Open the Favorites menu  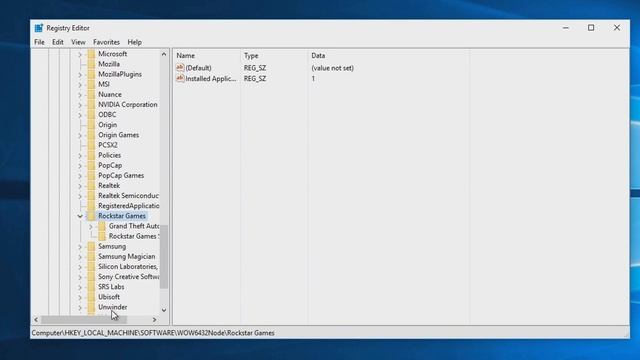coord(106,42)
